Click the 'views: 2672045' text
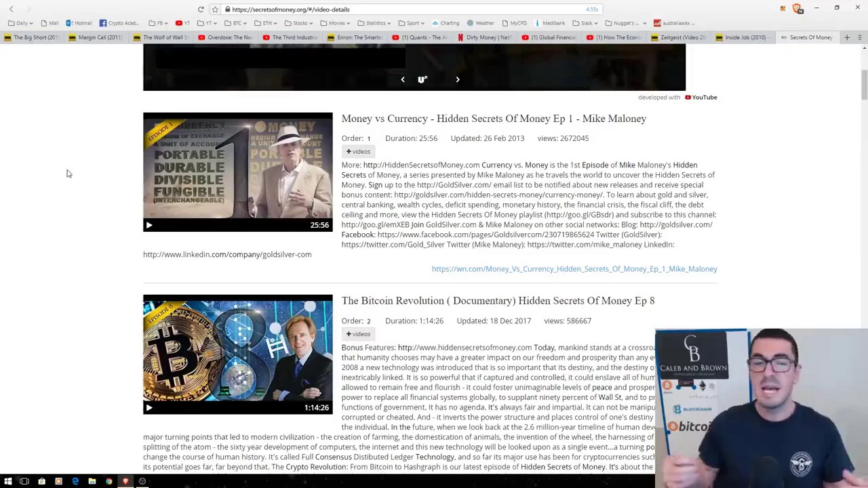 pos(564,138)
